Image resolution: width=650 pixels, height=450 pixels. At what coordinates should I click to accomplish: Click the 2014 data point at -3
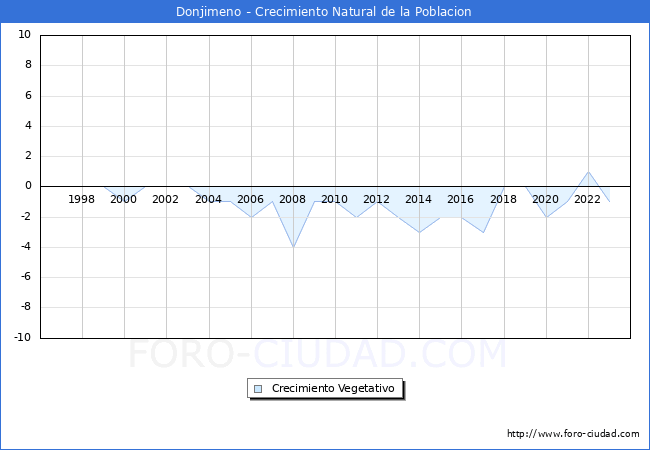click(420, 232)
